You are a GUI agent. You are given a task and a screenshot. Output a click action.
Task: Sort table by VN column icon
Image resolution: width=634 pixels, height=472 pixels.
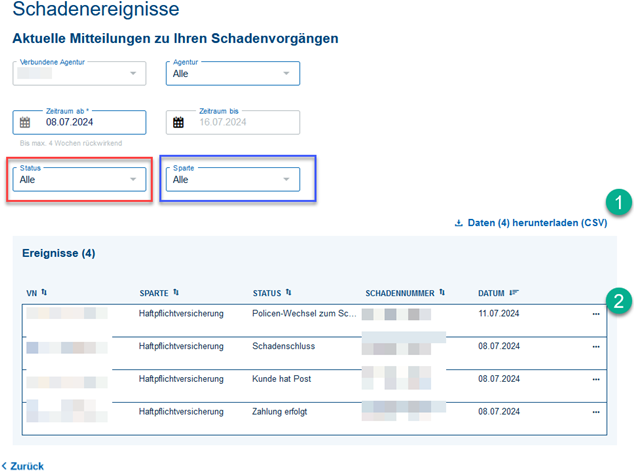tap(44, 292)
